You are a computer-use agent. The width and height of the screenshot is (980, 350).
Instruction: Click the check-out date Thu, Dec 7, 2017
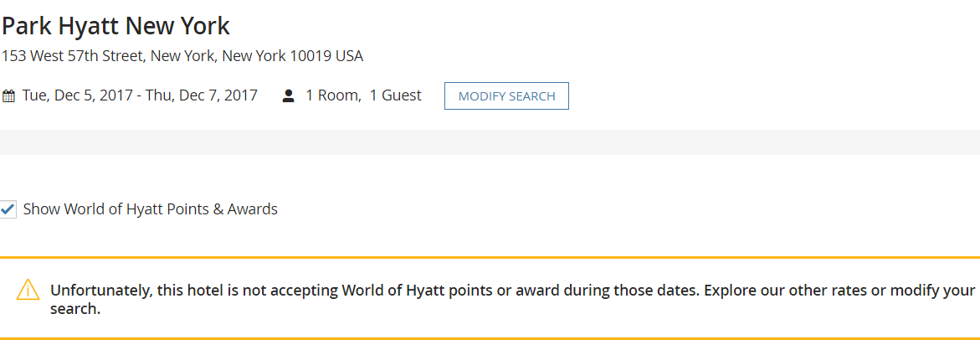pyautogui.click(x=202, y=95)
